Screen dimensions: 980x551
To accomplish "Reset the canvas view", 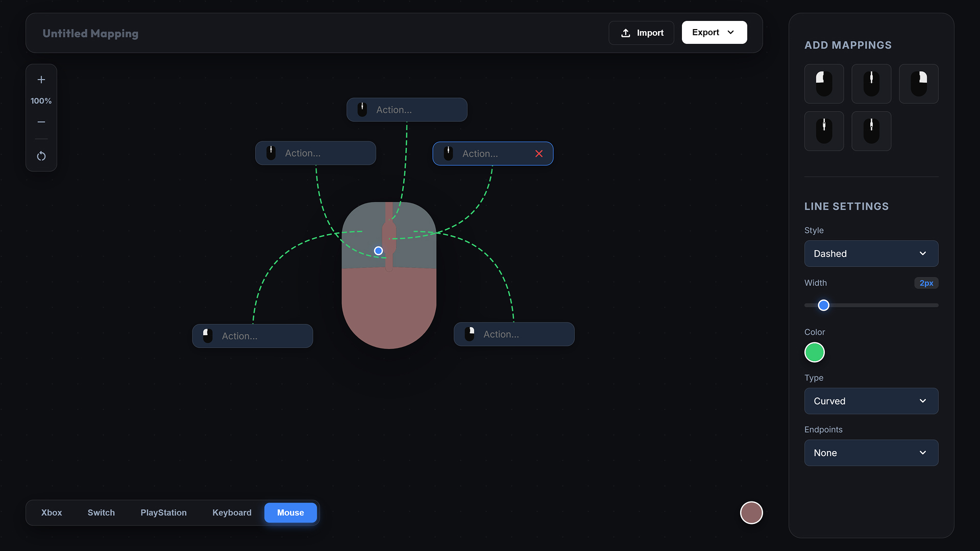I will click(x=41, y=156).
